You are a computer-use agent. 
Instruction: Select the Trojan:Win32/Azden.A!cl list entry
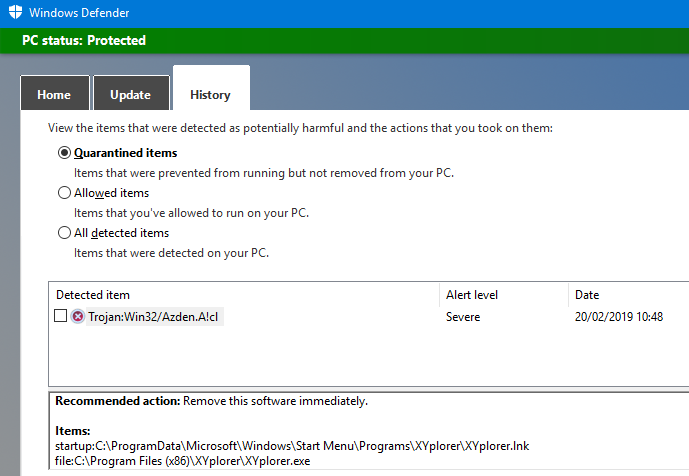(154, 317)
